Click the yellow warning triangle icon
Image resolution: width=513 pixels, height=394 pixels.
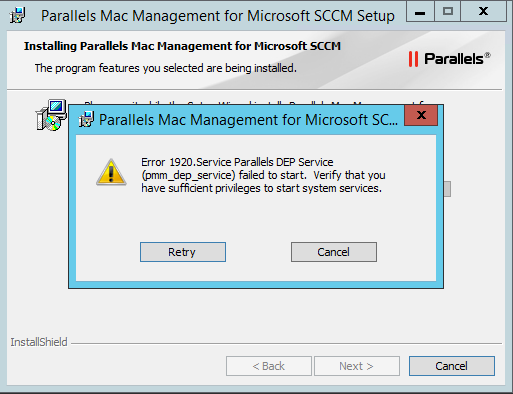(x=111, y=172)
